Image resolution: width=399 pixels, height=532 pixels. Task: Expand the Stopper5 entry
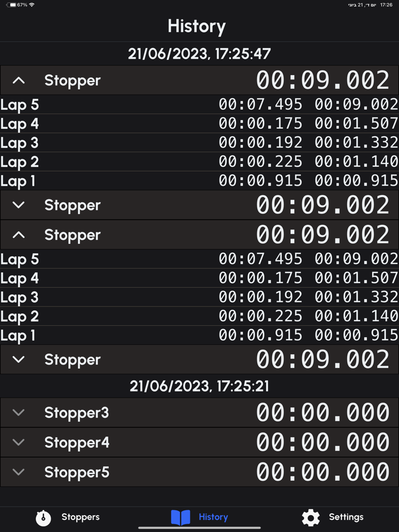[x=19, y=472]
